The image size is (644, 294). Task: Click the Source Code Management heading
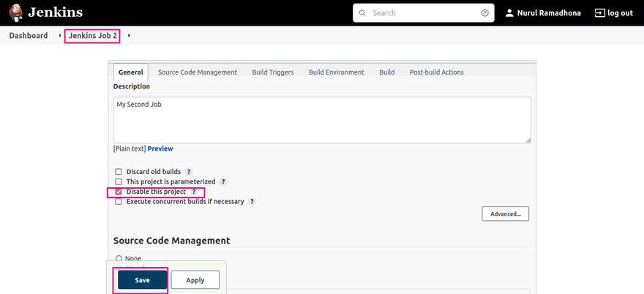[x=172, y=241]
